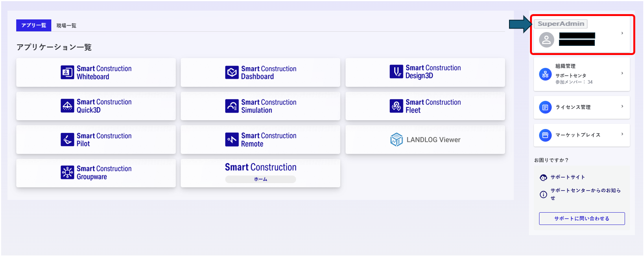The width and height of the screenshot is (644, 257).
Task: Click the ライセンス管理 label
Action: point(573,107)
